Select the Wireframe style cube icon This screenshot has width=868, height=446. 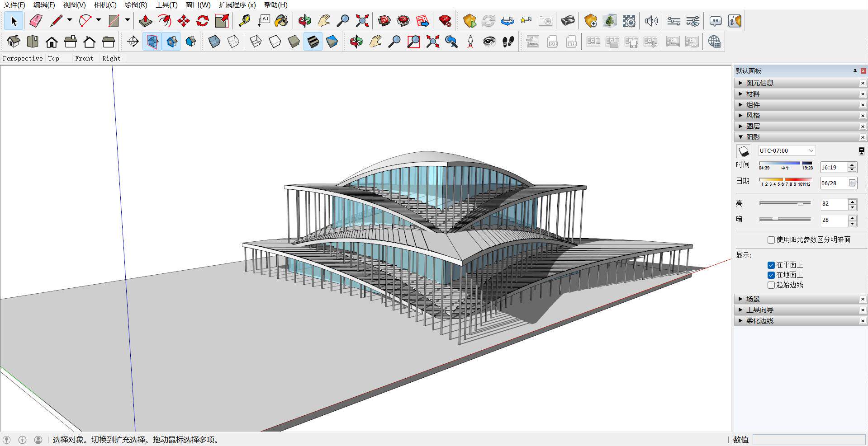pos(256,42)
